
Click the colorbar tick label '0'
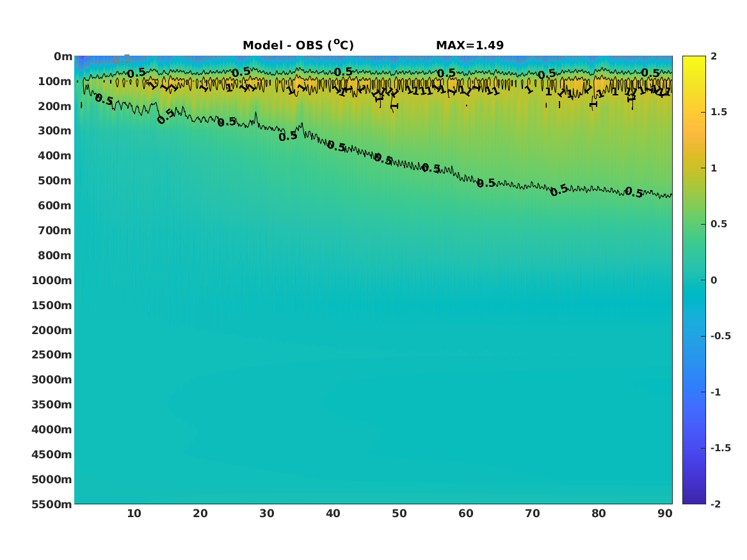pyautogui.click(x=714, y=280)
